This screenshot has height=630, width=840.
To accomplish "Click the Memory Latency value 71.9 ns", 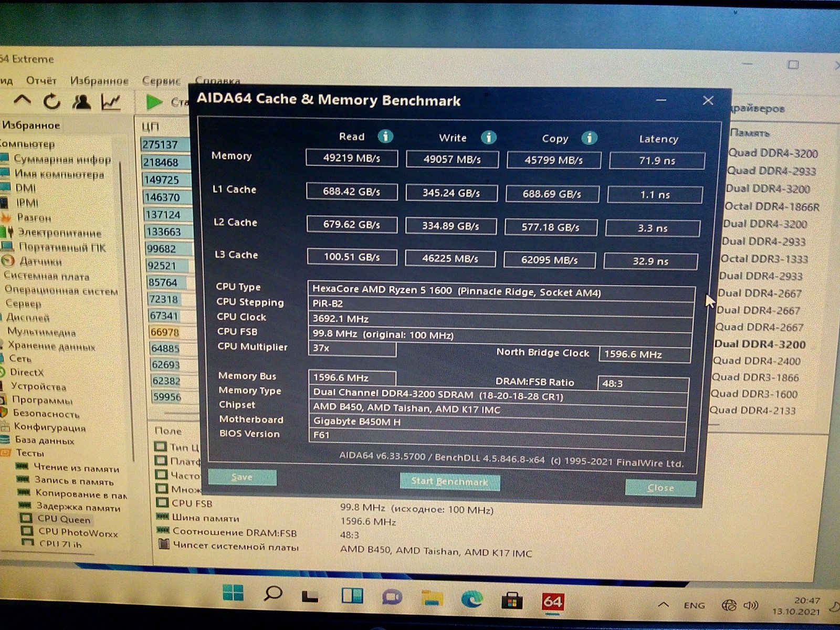I will pyautogui.click(x=657, y=161).
